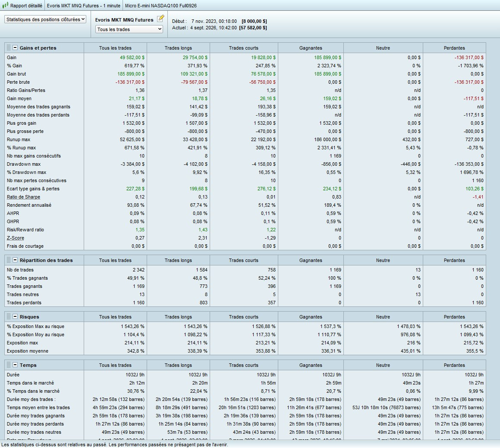Click the grip handle of Risques section
The height and width of the screenshot is (448, 500).
tap(9, 316)
